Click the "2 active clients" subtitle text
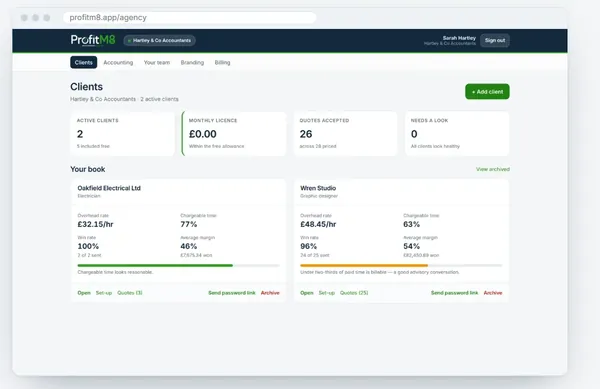600x389 pixels. (x=159, y=99)
